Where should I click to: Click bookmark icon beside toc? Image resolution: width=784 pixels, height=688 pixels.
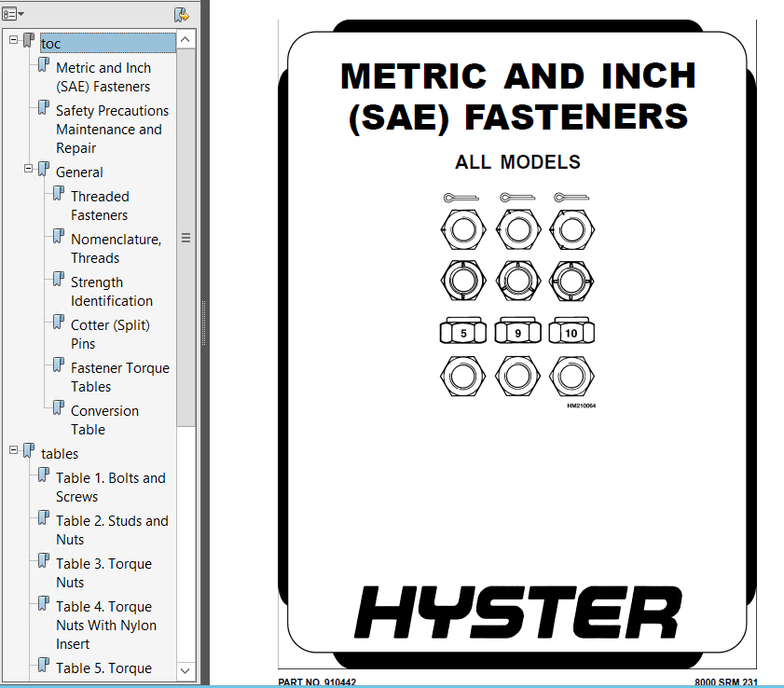pyautogui.click(x=29, y=40)
